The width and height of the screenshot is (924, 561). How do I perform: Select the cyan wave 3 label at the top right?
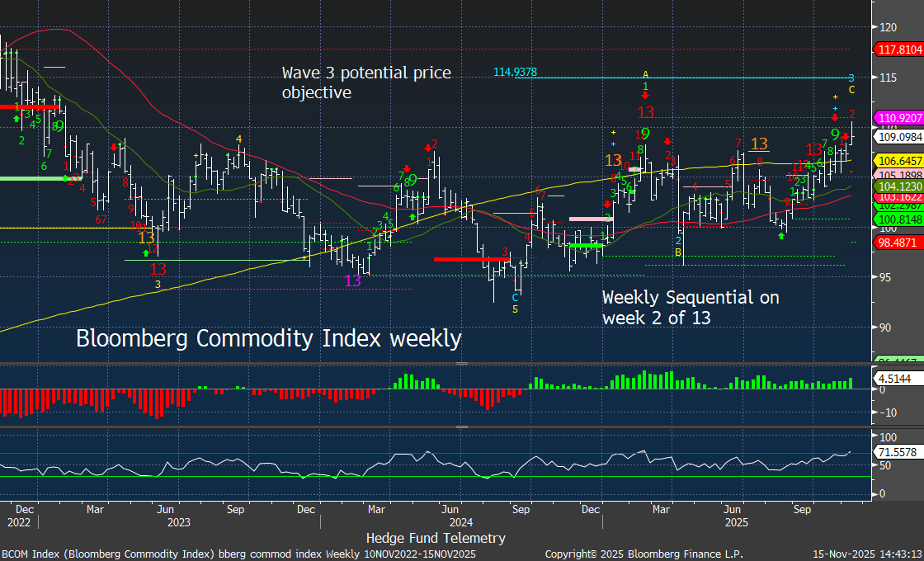pyautogui.click(x=851, y=78)
